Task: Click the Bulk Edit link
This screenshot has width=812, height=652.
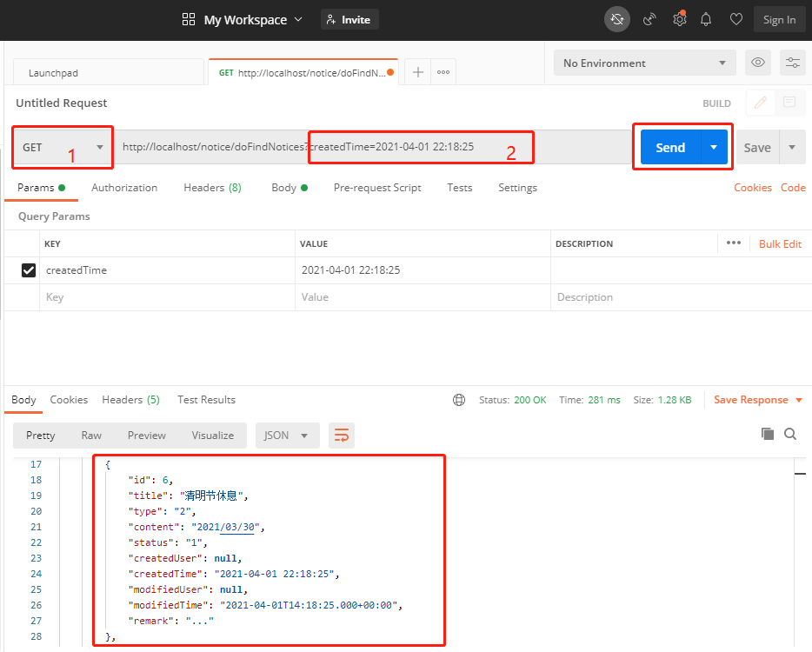Action: 780,244
